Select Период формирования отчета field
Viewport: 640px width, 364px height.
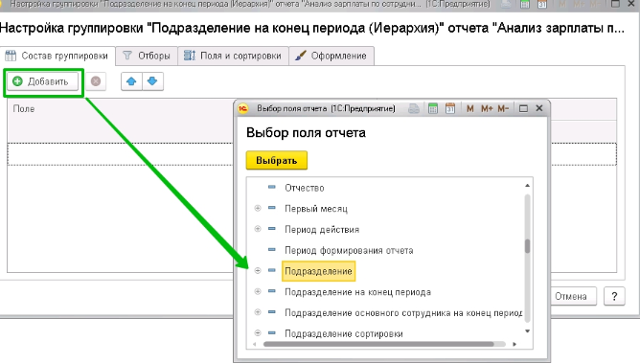[x=349, y=251]
